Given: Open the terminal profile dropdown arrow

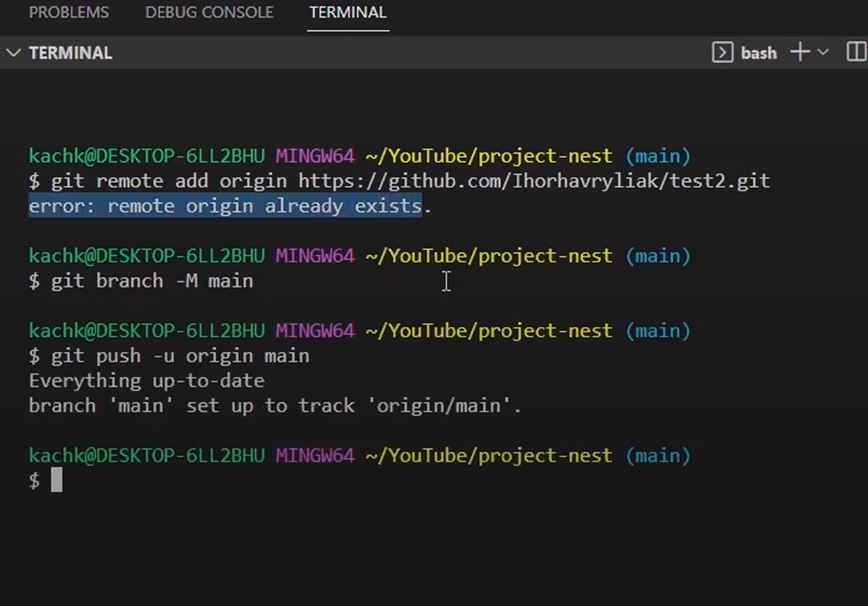Looking at the screenshot, I should (x=823, y=53).
